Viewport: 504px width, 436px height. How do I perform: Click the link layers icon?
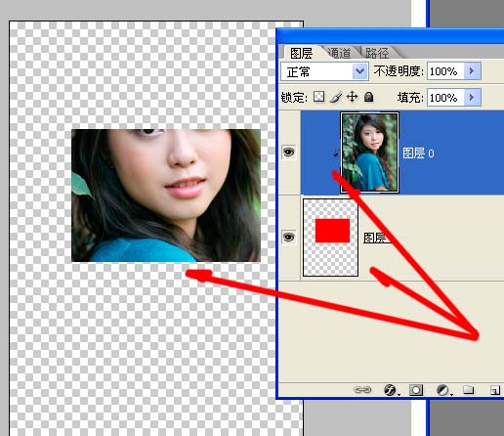coord(362,390)
